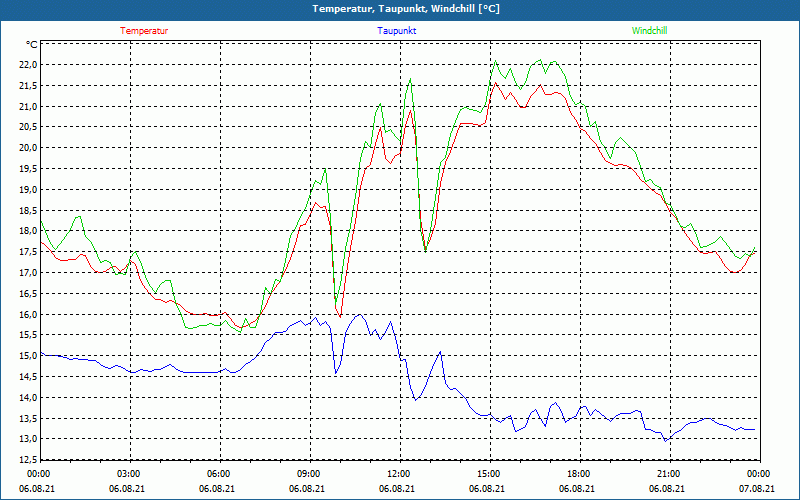Click the '20,0' y-axis value

(x=28, y=148)
